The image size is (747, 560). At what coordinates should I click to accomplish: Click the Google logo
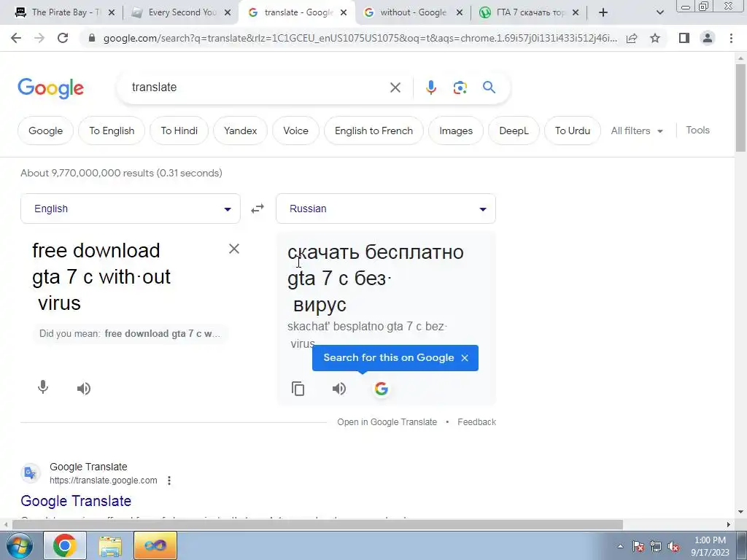point(50,88)
